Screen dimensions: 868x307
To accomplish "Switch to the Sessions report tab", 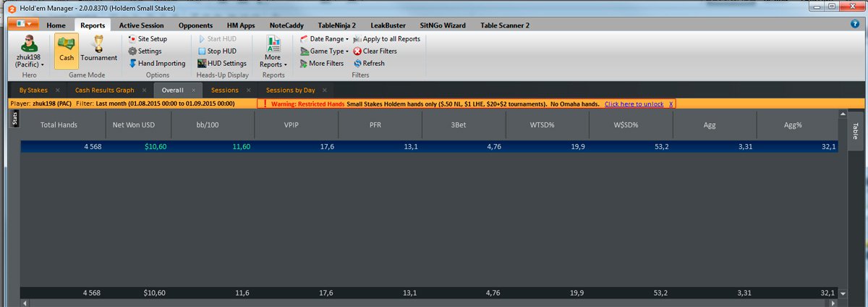I will [225, 91].
